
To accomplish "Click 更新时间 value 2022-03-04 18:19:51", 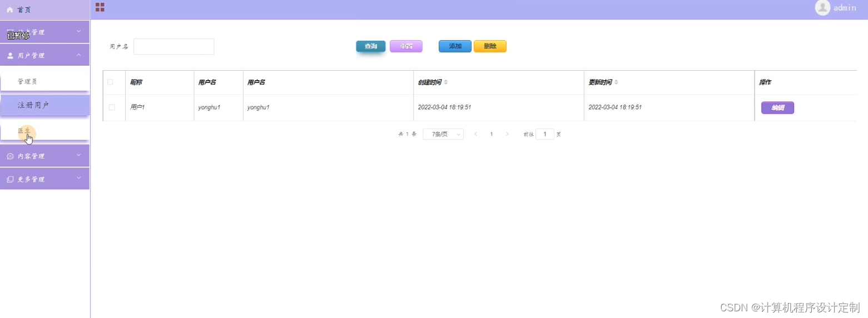I will tap(615, 107).
